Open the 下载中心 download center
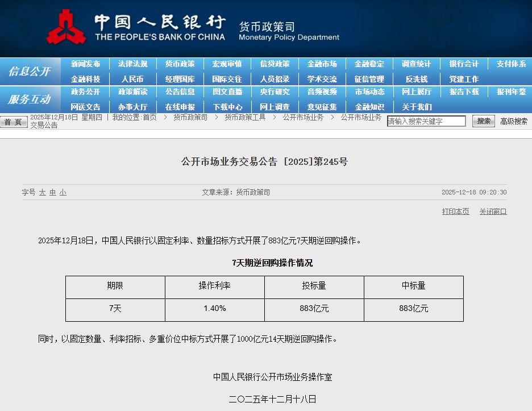Viewport: 532px width, 411px height. click(x=227, y=107)
